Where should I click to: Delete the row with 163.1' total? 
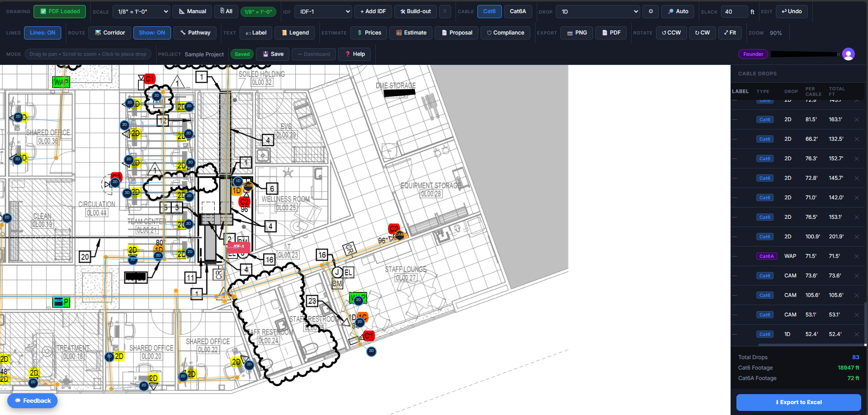click(857, 119)
